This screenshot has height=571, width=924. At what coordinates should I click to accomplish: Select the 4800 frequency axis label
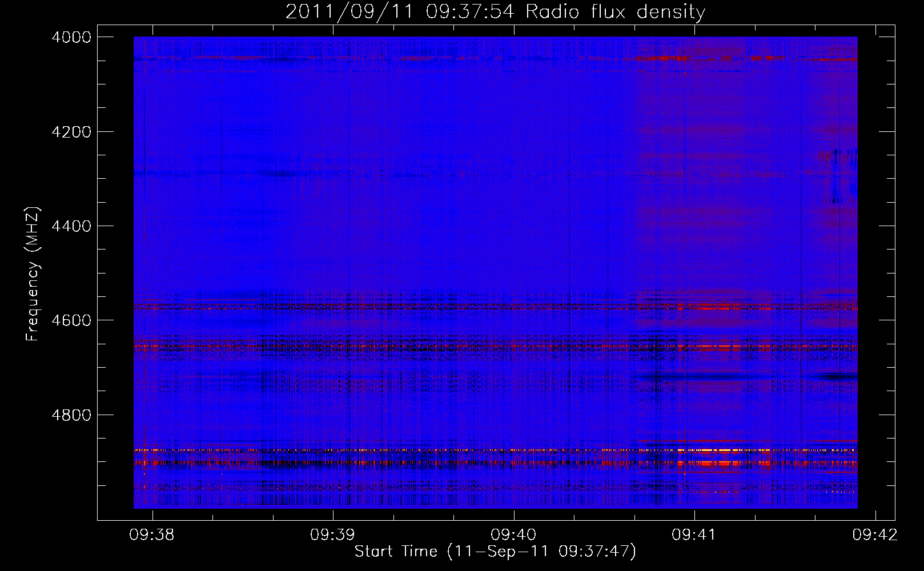(71, 415)
